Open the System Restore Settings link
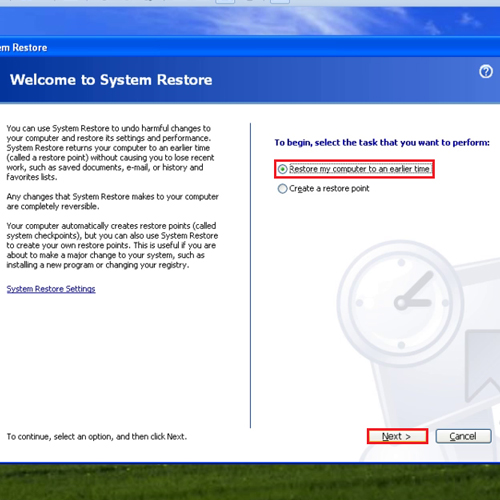 point(51,289)
